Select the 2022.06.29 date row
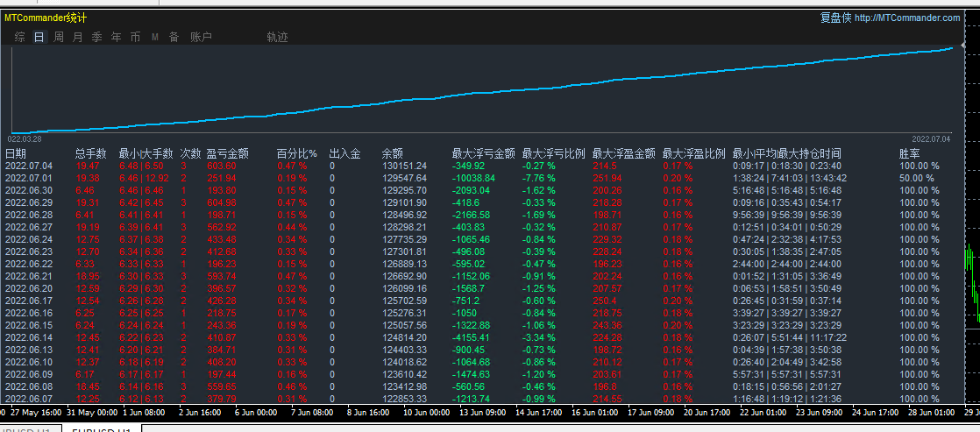This screenshot has height=432, width=980. (29, 202)
